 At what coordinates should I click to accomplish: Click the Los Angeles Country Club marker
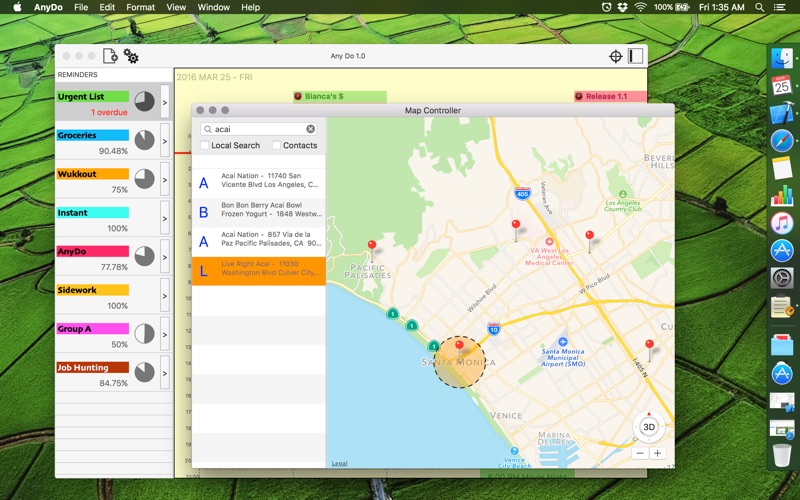[622, 194]
